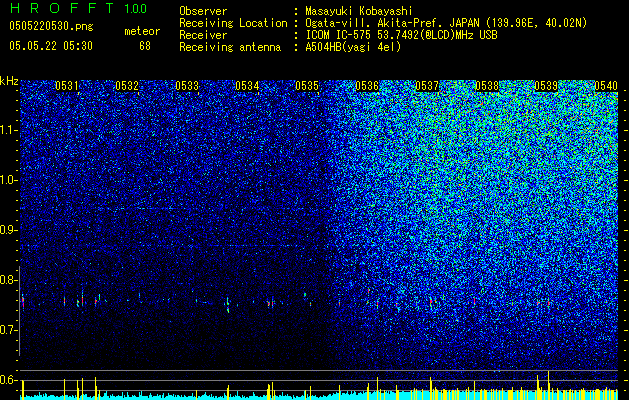Viewport: 629px width, 400px height.
Task: Click the 0.8 frequency axis label
Action: (x=9, y=280)
